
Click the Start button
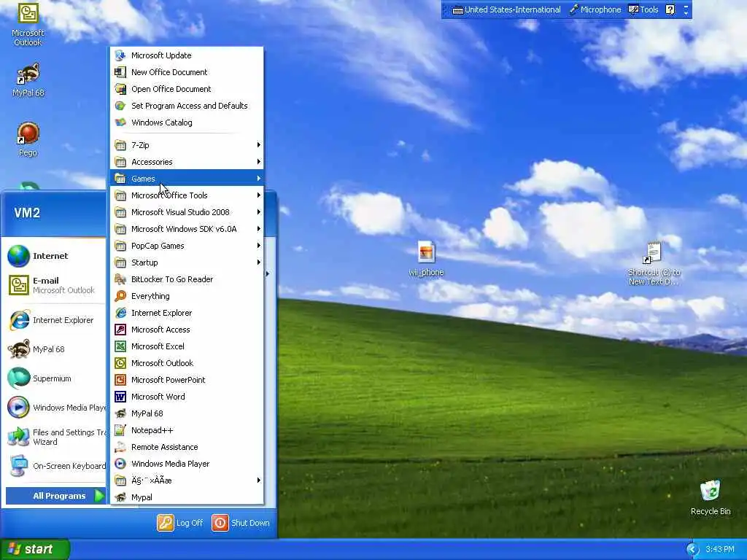(35, 549)
